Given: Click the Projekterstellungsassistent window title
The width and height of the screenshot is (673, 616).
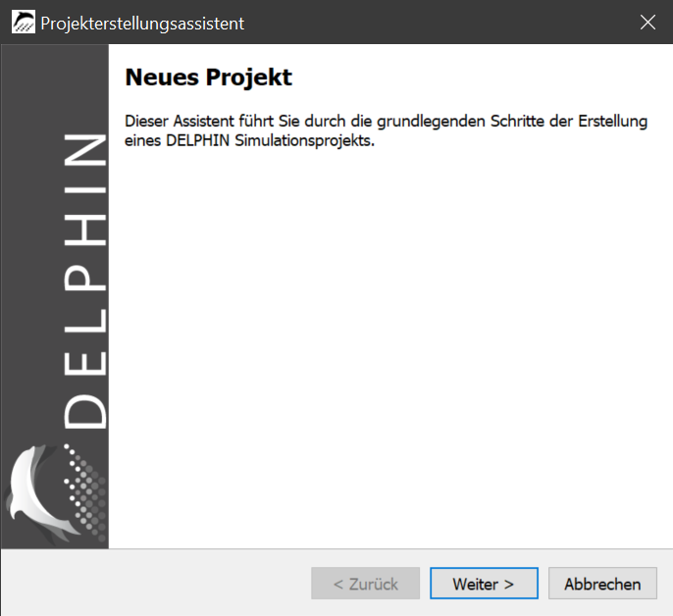Looking at the screenshot, I should (142, 24).
